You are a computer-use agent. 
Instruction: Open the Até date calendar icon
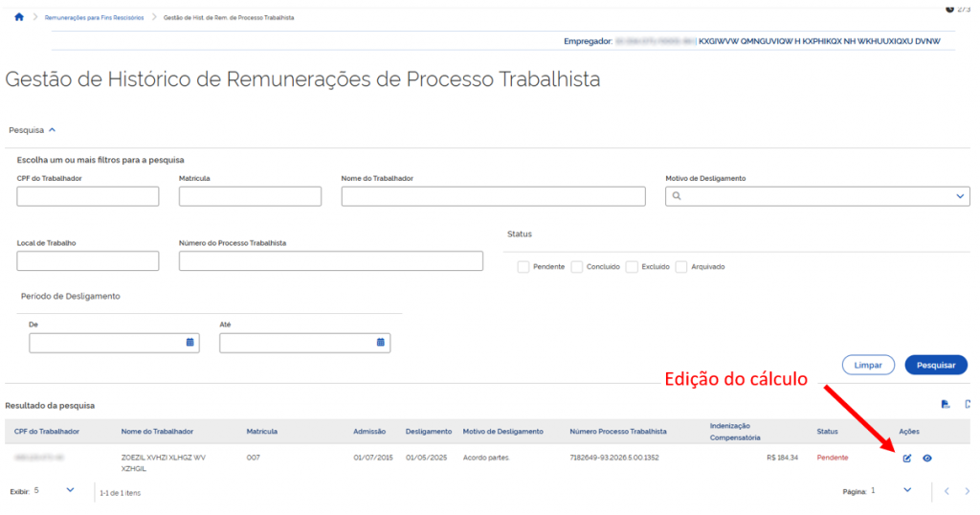(x=381, y=343)
